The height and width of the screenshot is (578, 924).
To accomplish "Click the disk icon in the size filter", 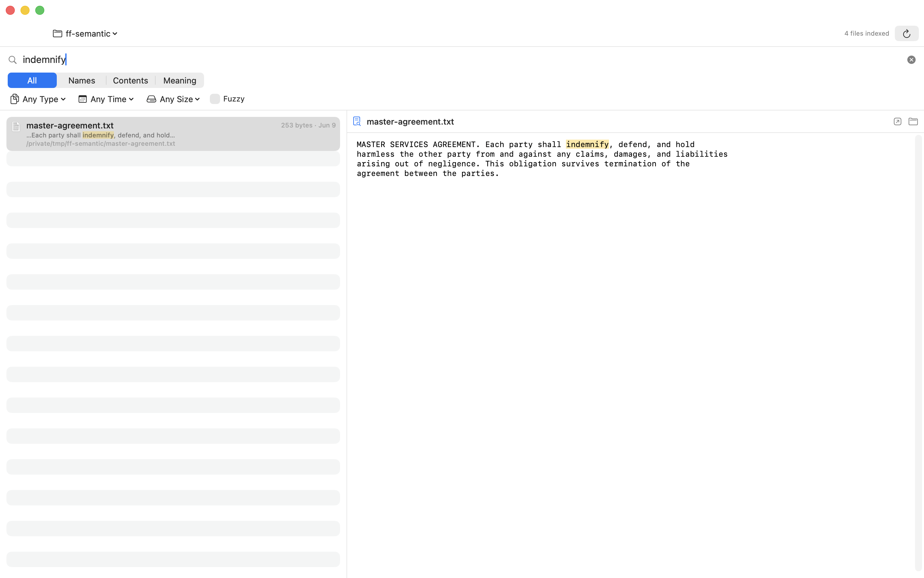I will click(x=151, y=99).
